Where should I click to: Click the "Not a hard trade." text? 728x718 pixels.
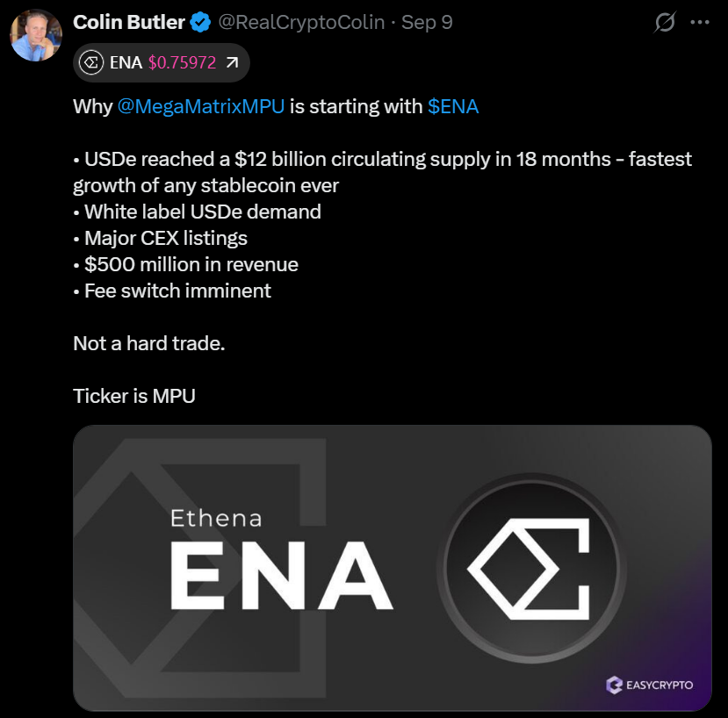pyautogui.click(x=149, y=343)
